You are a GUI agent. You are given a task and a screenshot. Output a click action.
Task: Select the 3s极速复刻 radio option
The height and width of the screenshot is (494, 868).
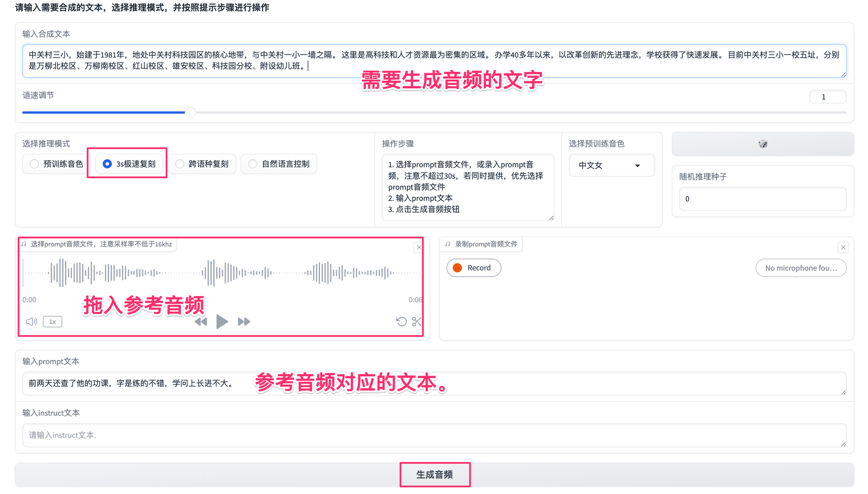coord(129,164)
